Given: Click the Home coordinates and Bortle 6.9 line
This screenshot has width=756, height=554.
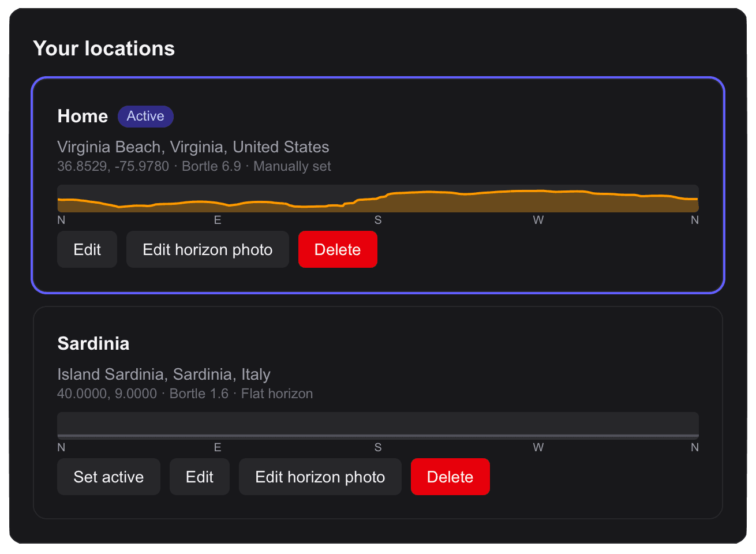Looking at the screenshot, I should pyautogui.click(x=194, y=166).
